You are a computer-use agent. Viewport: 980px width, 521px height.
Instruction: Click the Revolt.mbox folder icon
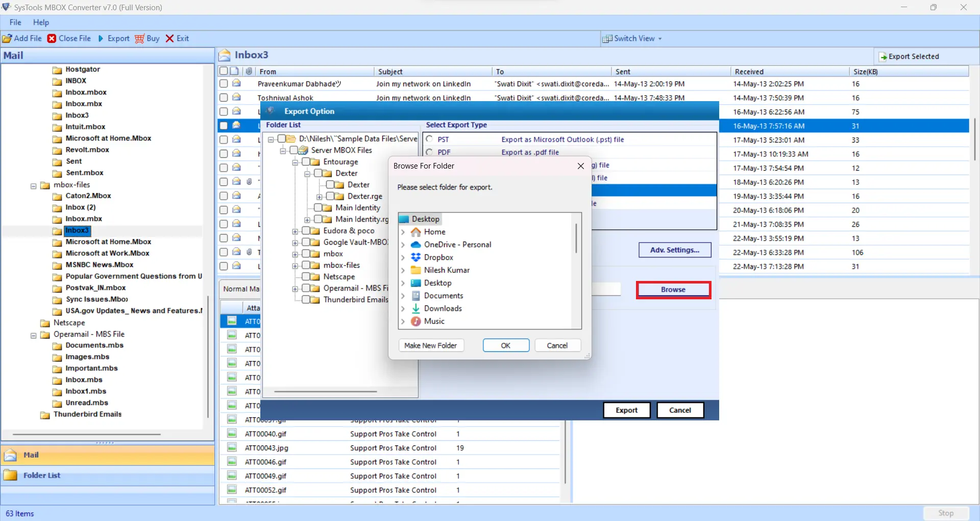(x=57, y=150)
